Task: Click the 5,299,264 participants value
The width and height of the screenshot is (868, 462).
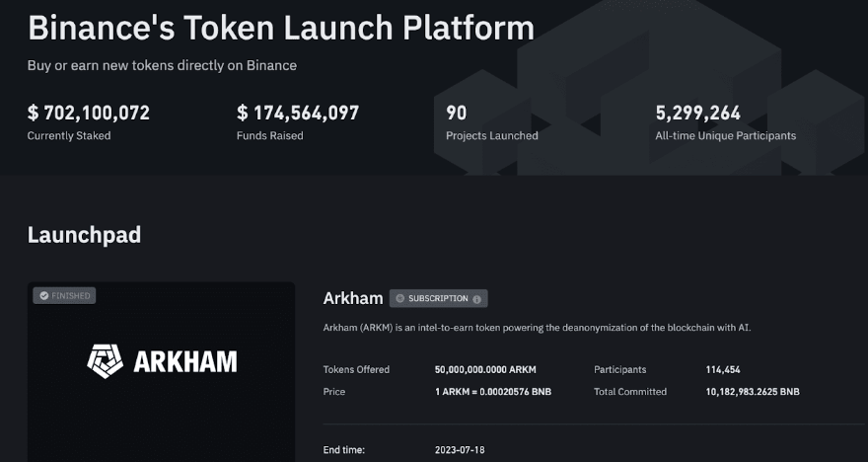Action: (698, 113)
